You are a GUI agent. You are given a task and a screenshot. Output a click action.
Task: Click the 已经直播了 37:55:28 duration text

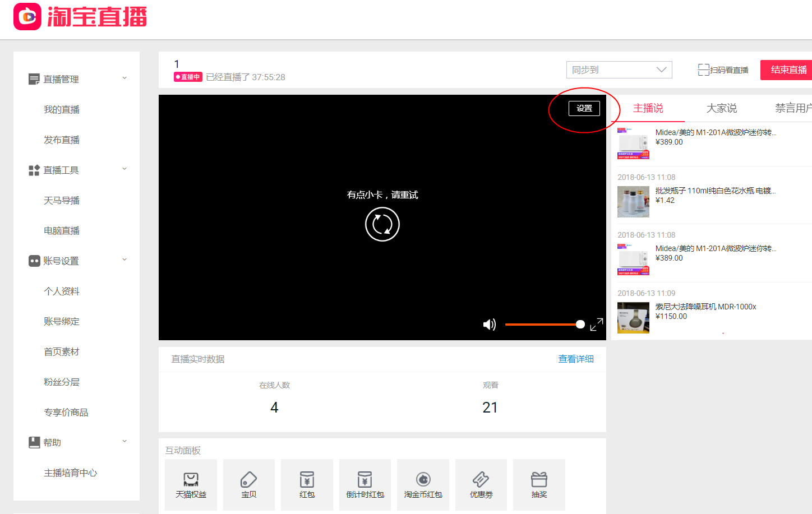(246, 77)
